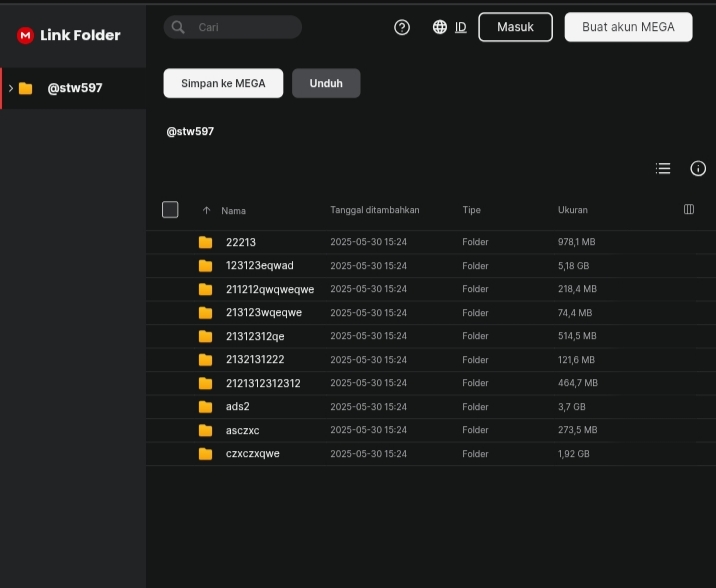Select the folder name 22213
This screenshot has width=716, height=588.
point(241,242)
